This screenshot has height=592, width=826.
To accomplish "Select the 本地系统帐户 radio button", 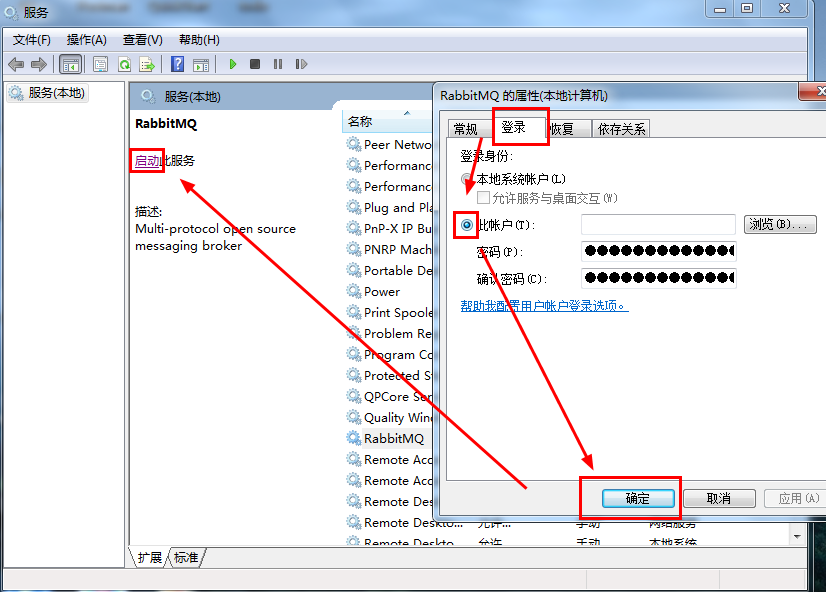I will [x=466, y=179].
